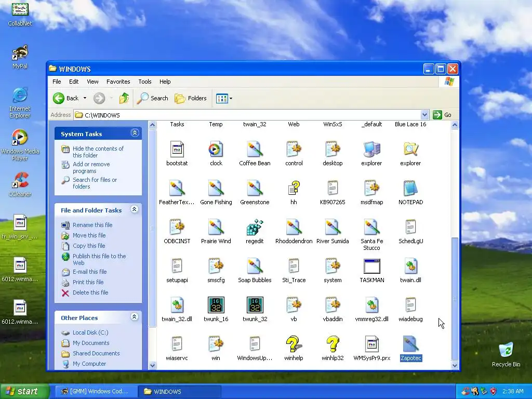The image size is (532, 399).
Task: Select the clock media file icon
Action: coord(216,149)
